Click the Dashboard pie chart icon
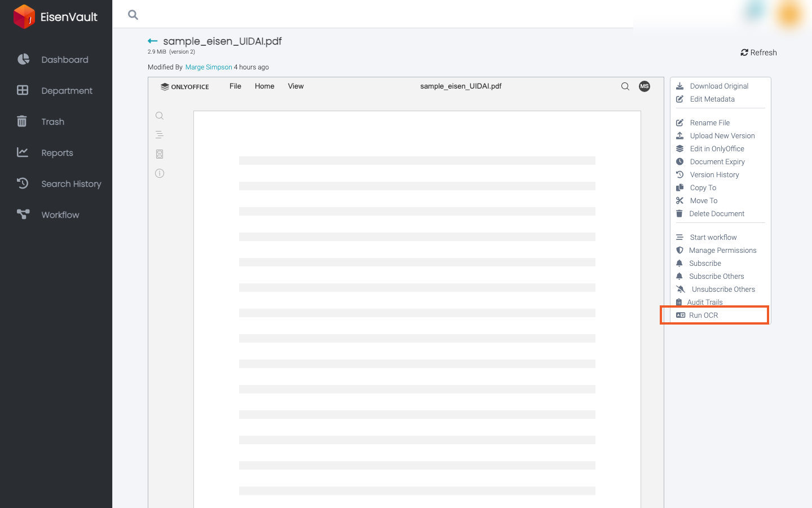Image resolution: width=812 pixels, height=508 pixels. 23,59
